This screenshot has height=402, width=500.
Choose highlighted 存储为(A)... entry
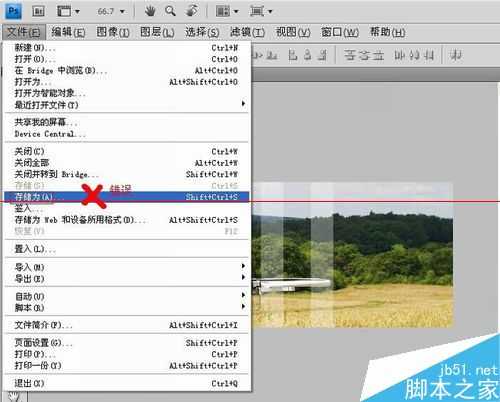127,197
